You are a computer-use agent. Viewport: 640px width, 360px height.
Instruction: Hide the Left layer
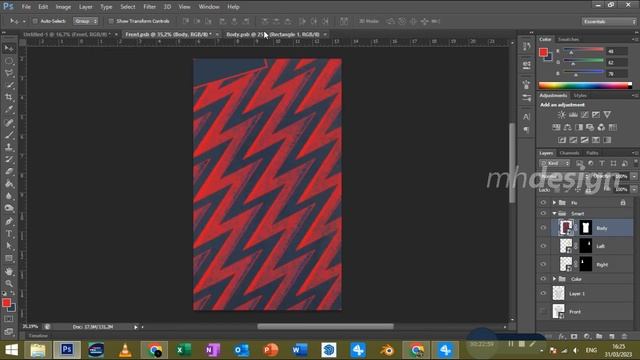point(543,246)
